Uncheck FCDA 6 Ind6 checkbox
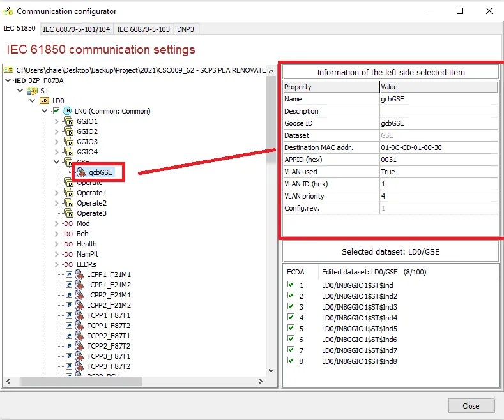Viewport: 504px width, 420px height. coord(291,339)
